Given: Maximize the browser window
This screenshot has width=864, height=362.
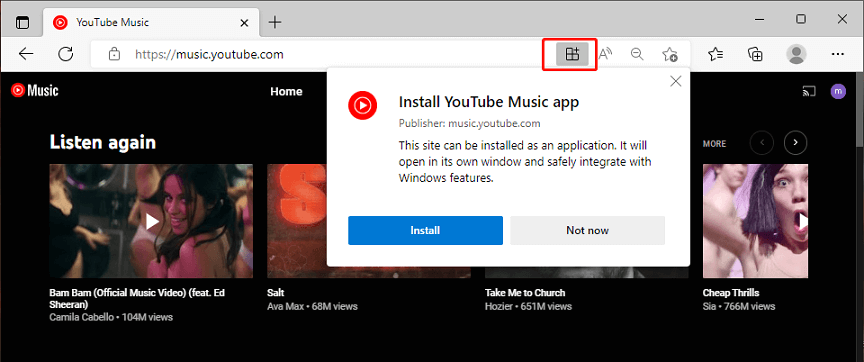Looking at the screenshot, I should coord(801,19).
